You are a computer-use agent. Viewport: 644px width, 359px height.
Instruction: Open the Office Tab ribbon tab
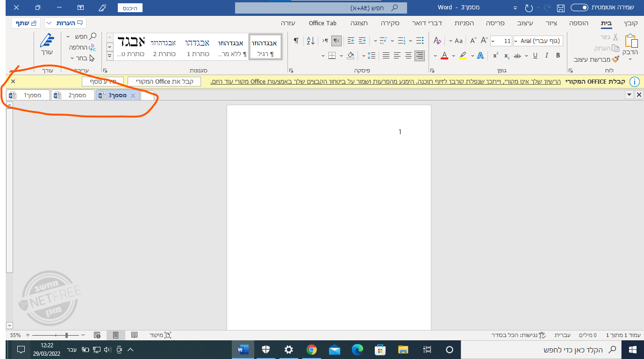322,23
